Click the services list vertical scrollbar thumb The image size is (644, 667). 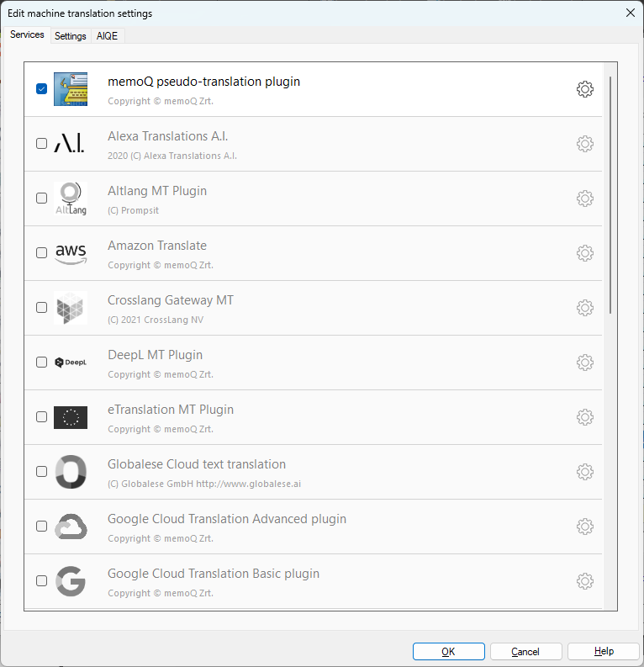[x=610, y=195]
